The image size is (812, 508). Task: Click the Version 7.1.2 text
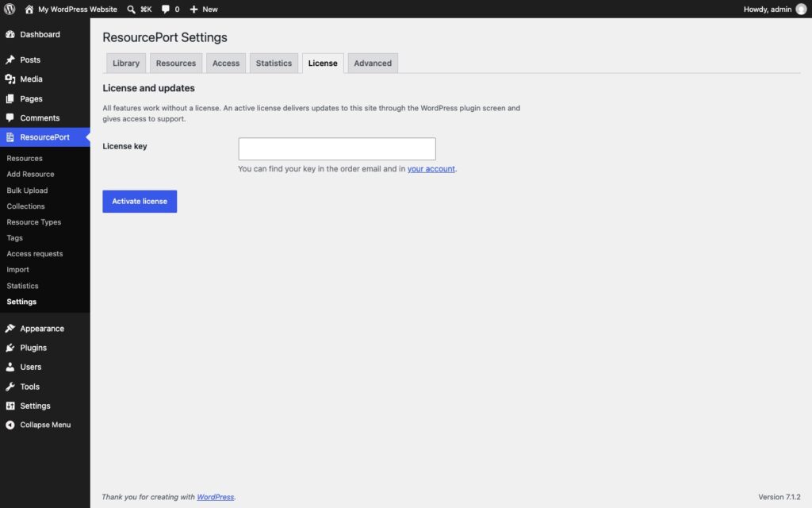[779, 497]
